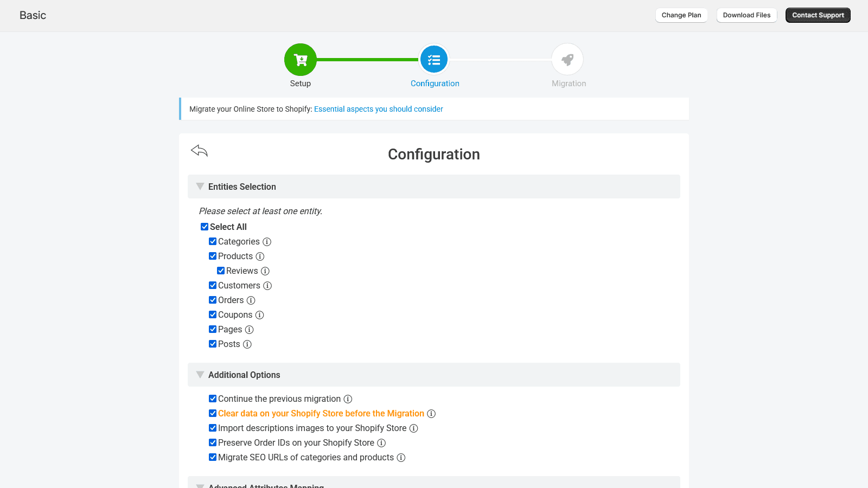Uncheck Preserve Order IDs option
The height and width of the screenshot is (488, 868).
tap(213, 442)
